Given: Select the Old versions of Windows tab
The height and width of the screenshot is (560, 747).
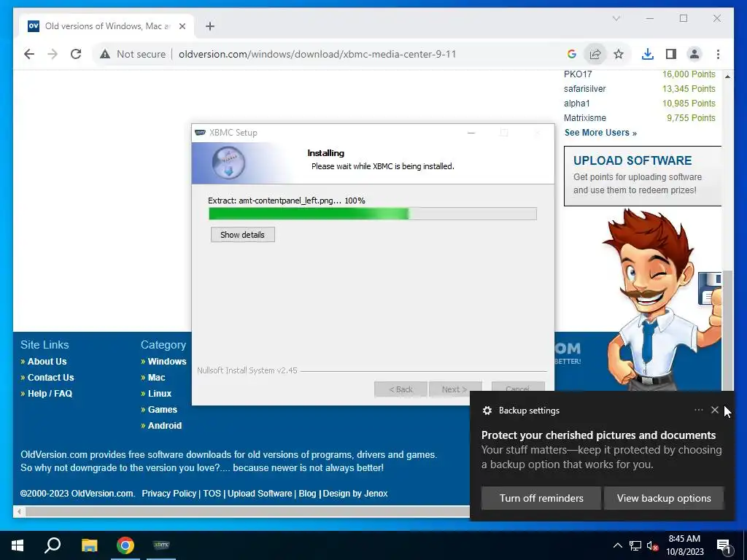Looking at the screenshot, I should 107,26.
